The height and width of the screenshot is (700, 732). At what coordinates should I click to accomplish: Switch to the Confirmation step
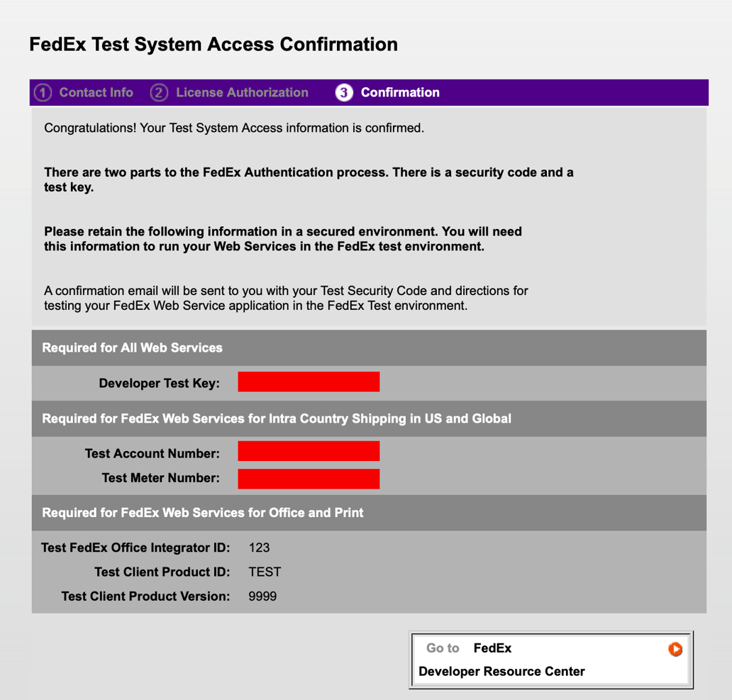[x=400, y=92]
